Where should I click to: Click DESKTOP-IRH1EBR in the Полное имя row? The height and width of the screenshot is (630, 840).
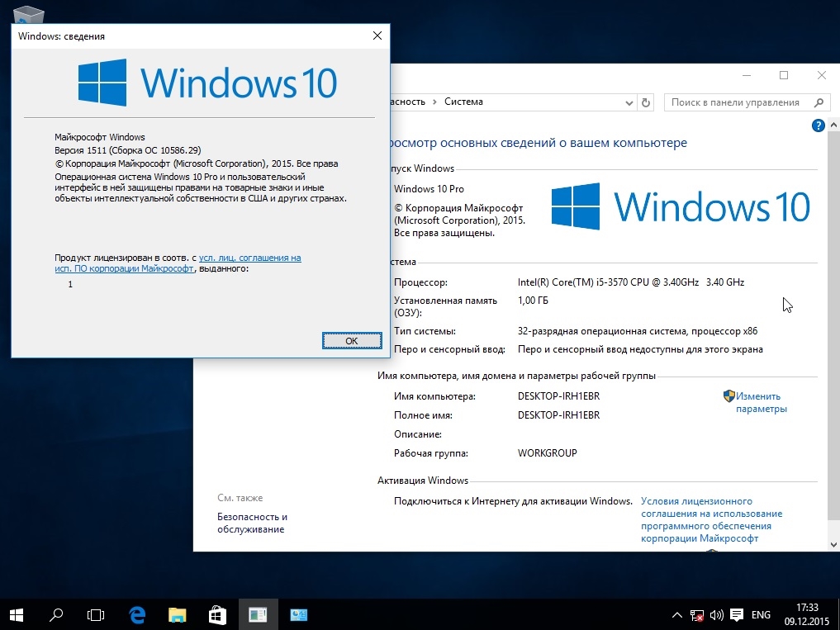pyautogui.click(x=558, y=415)
